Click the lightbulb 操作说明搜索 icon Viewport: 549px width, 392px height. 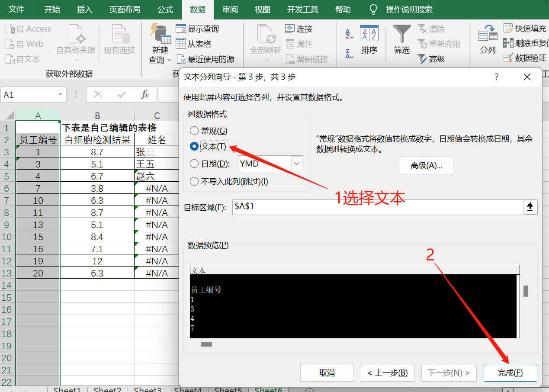pos(373,10)
